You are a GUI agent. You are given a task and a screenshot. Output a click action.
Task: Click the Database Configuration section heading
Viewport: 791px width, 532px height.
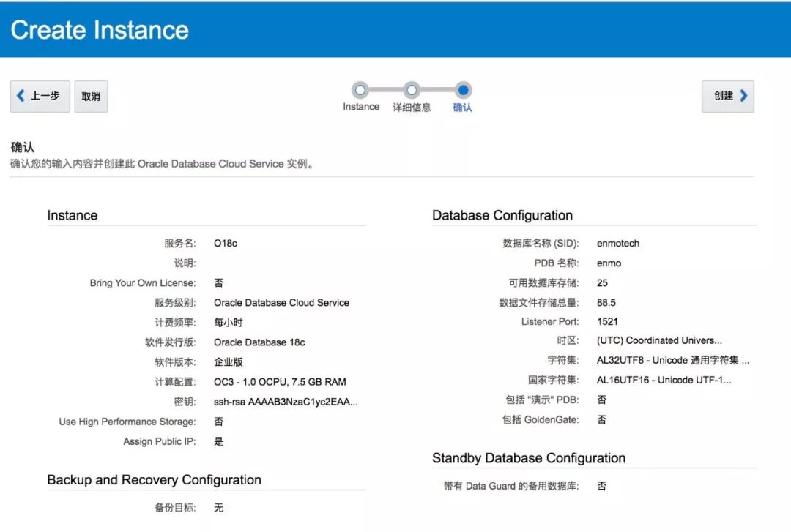tap(502, 215)
